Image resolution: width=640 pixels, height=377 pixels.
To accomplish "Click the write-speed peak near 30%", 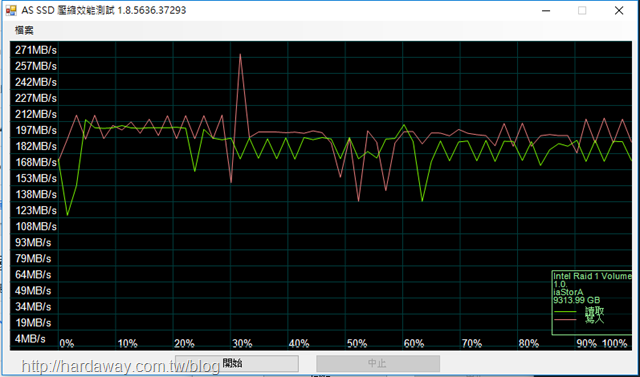I will click(240, 54).
